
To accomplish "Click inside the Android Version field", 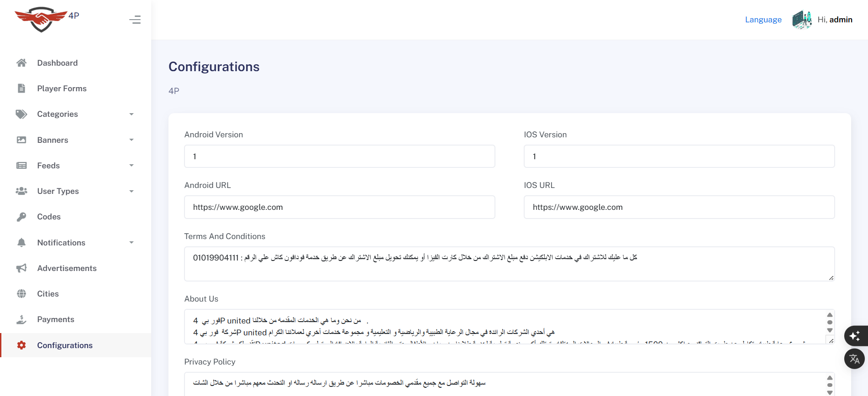I will click(339, 156).
